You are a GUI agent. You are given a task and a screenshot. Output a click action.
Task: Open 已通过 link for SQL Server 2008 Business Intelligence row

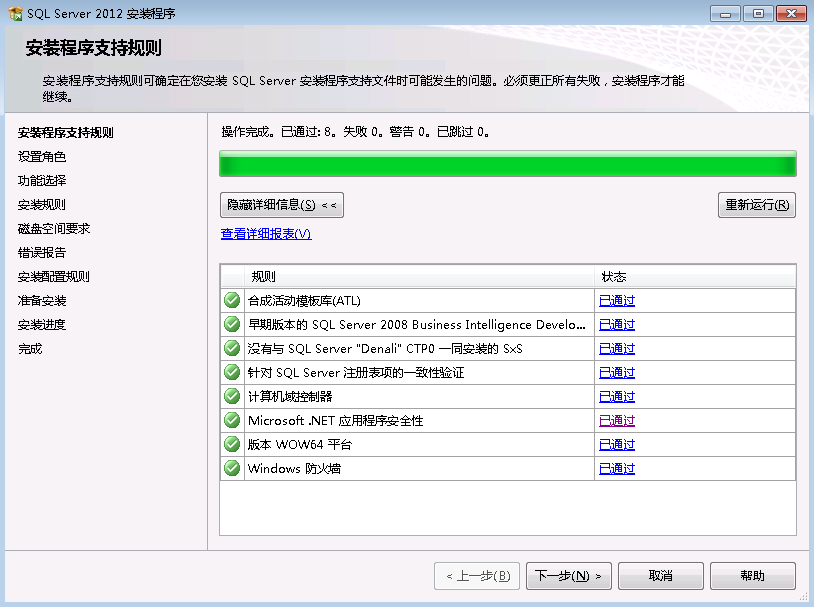617,325
